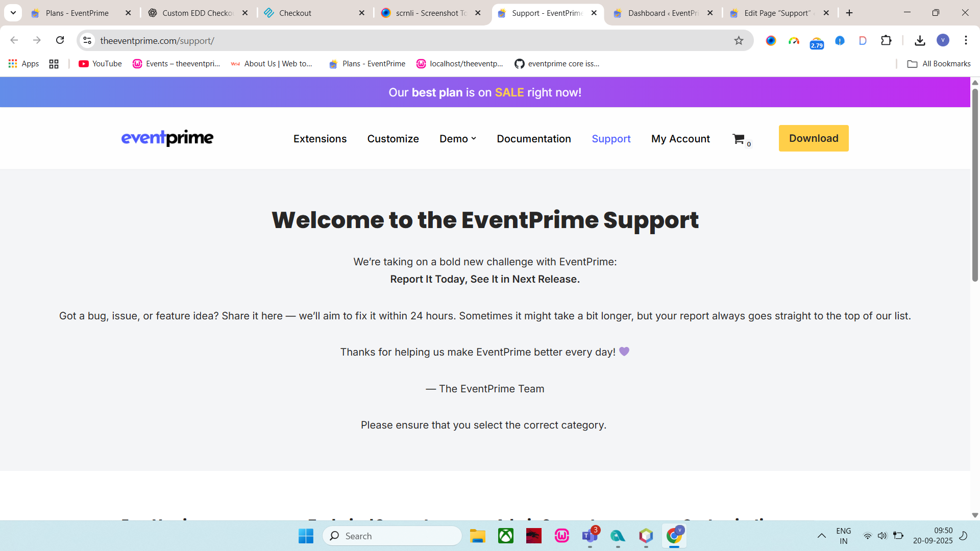Viewport: 980px width, 551px height.
Task: Open the tab search dropdown arrow
Action: (13, 13)
